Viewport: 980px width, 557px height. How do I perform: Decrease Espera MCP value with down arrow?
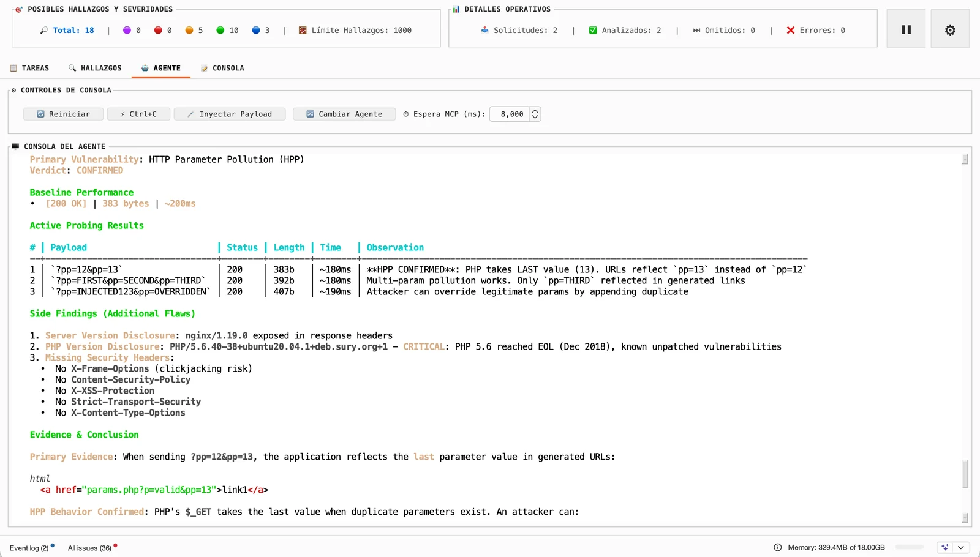coord(535,118)
